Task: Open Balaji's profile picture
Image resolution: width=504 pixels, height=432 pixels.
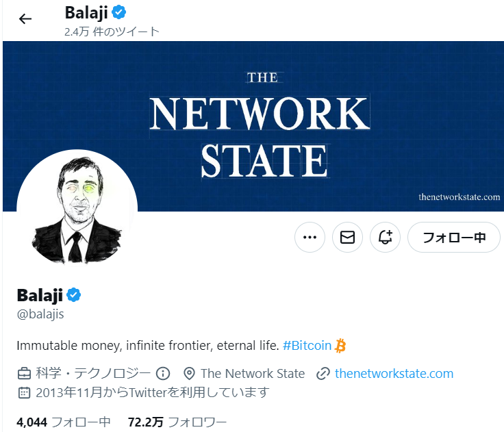Action: [x=77, y=205]
